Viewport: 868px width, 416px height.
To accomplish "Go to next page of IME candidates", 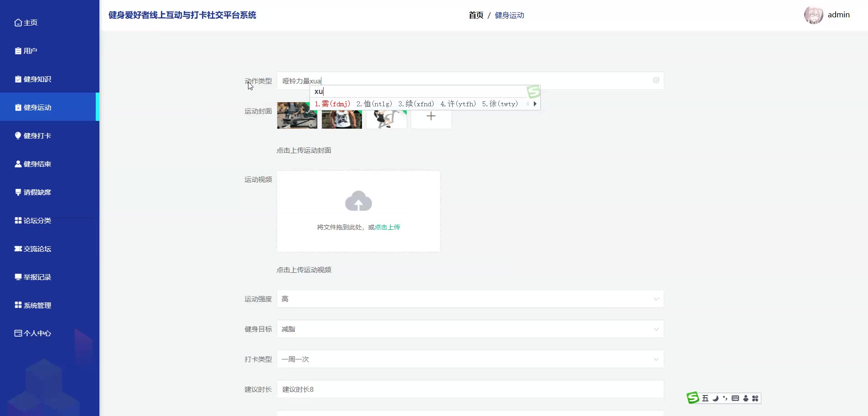I will click(535, 104).
